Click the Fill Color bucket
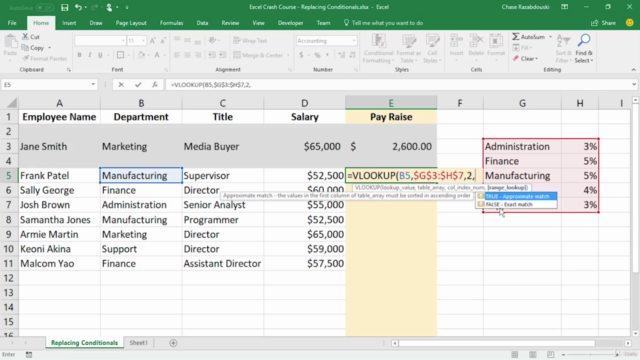Viewport: 640px width, 360px height. pos(141,55)
